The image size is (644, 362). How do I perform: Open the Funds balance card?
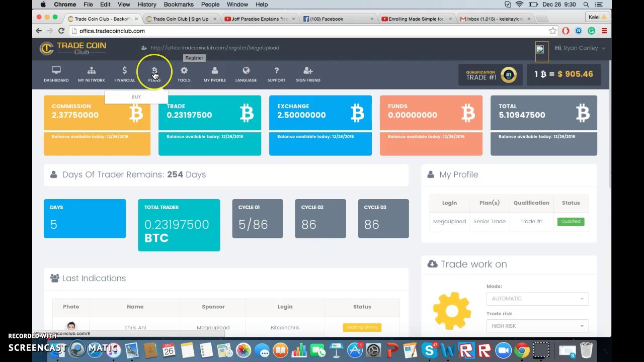click(431, 125)
